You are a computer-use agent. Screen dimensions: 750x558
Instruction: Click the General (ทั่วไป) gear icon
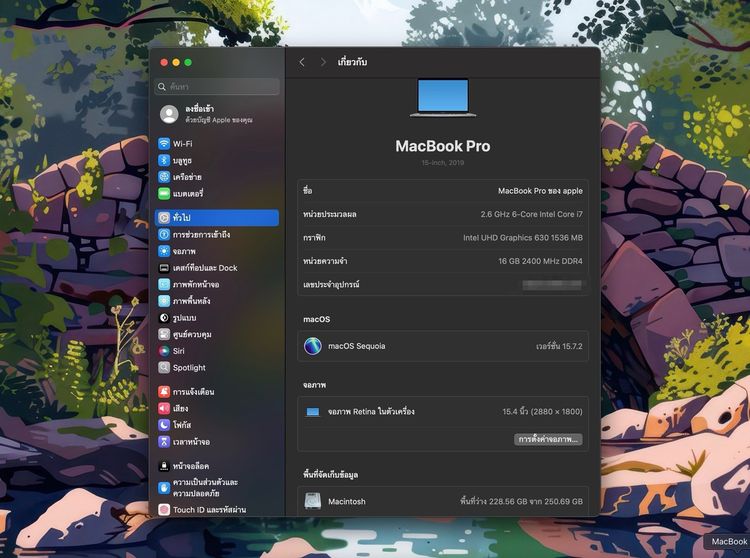point(164,218)
